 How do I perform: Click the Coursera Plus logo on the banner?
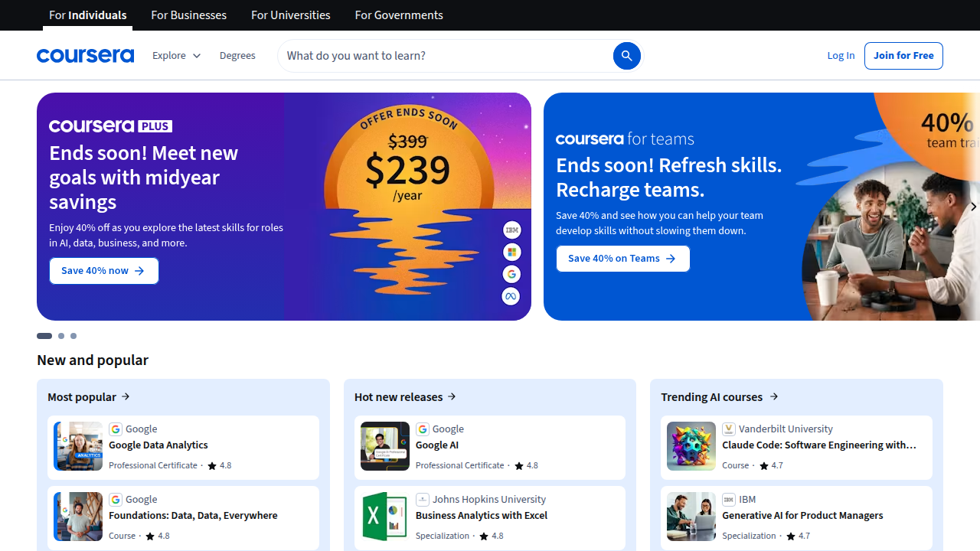110,126
